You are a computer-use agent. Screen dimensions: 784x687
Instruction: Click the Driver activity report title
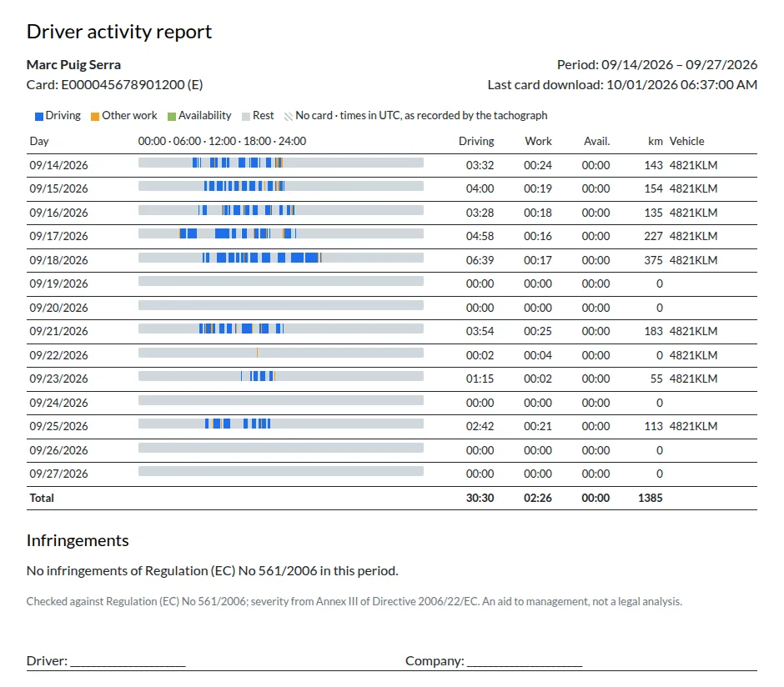[x=119, y=32]
